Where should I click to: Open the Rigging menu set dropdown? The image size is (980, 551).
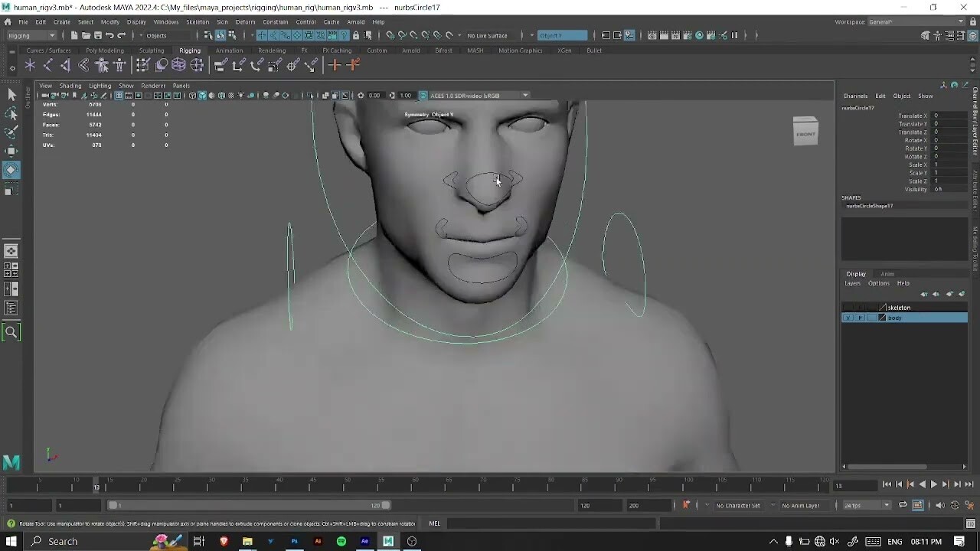[29, 35]
